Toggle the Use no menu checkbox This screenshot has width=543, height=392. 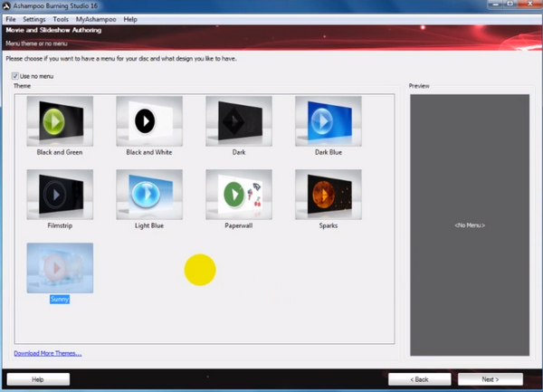coord(15,76)
